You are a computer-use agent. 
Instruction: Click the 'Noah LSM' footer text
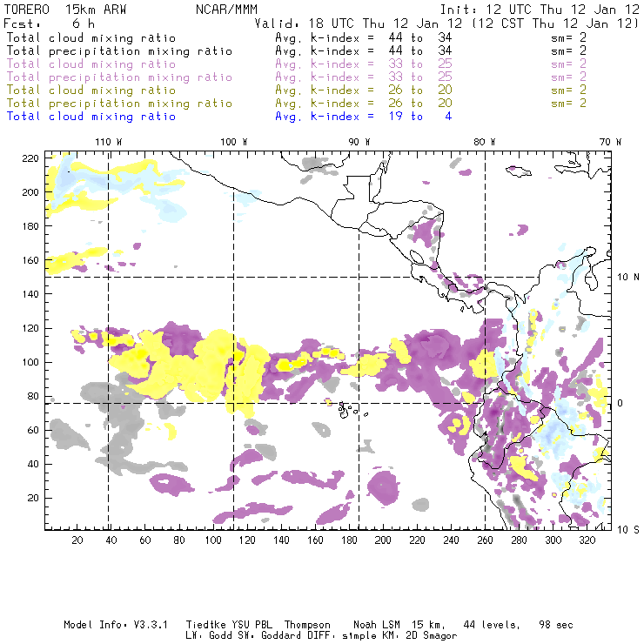377,625
